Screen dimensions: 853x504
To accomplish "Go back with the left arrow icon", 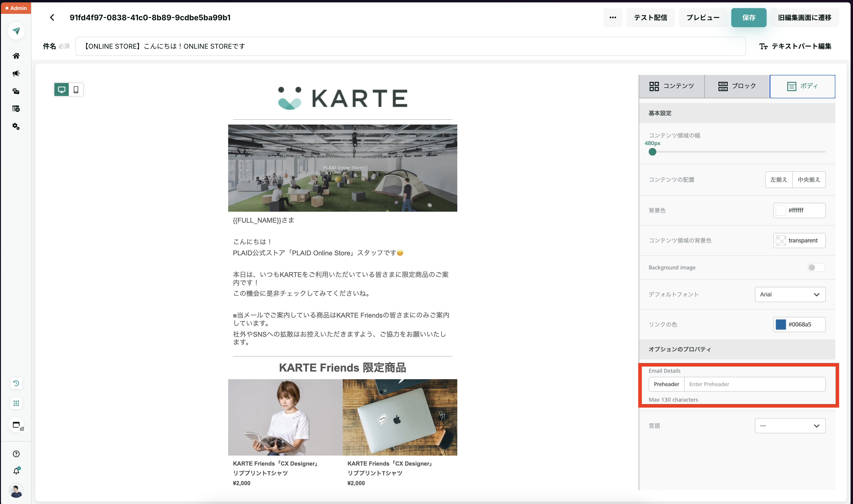I will pyautogui.click(x=52, y=18).
